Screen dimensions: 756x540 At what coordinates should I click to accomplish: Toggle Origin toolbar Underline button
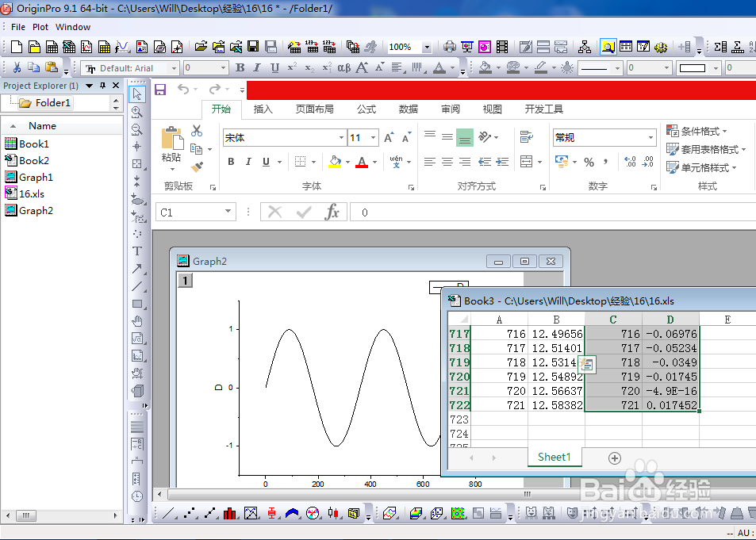274,68
